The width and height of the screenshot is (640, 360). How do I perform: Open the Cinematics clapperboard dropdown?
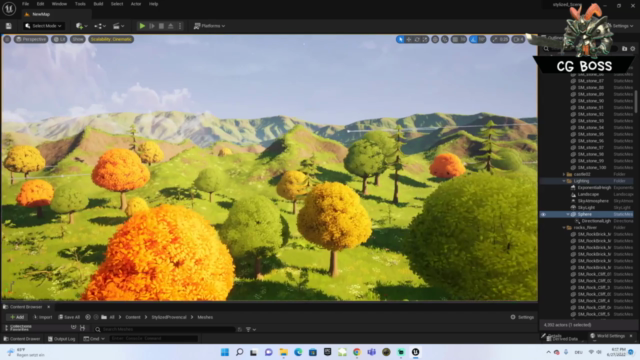tap(118, 26)
